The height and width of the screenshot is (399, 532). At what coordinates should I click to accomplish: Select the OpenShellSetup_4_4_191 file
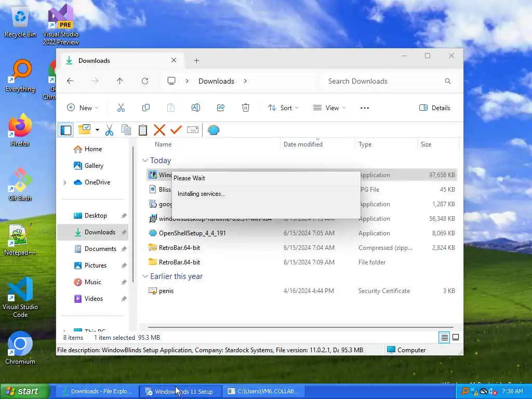[x=302, y=233]
